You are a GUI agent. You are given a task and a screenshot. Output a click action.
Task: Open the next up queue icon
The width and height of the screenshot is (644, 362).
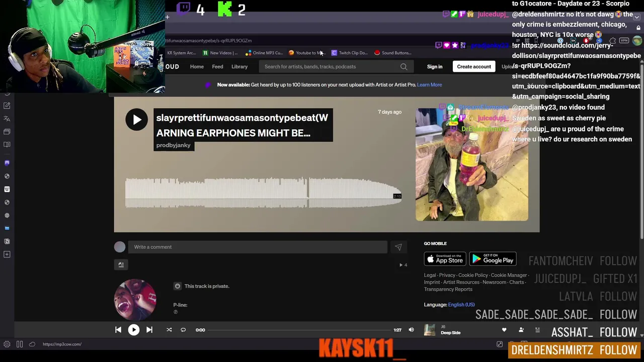[537, 330]
